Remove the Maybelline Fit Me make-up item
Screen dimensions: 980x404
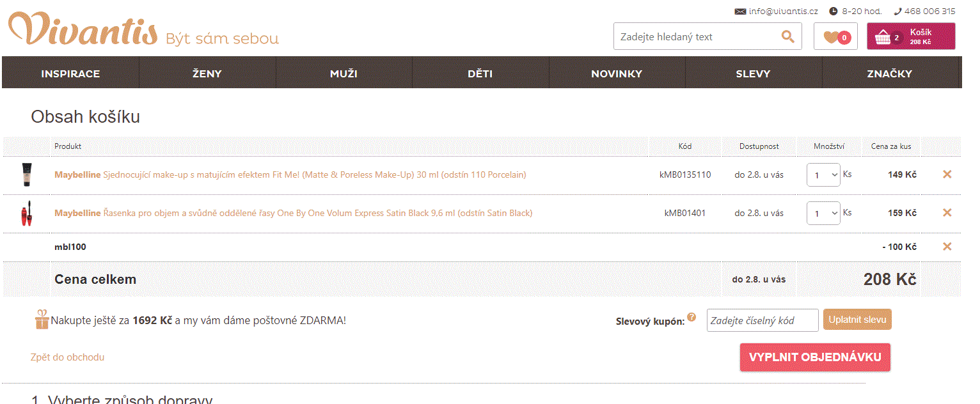pyautogui.click(x=947, y=174)
